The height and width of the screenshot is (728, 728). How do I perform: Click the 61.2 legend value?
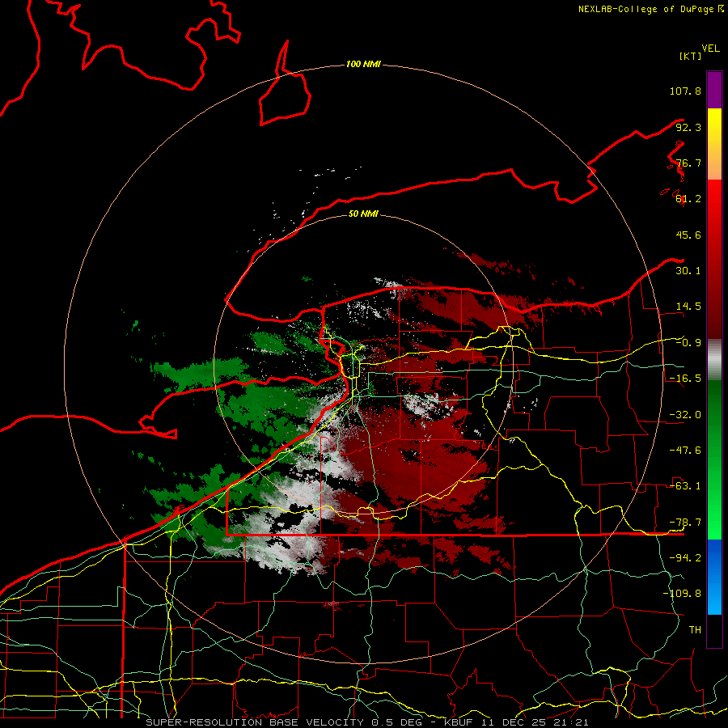pyautogui.click(x=688, y=199)
